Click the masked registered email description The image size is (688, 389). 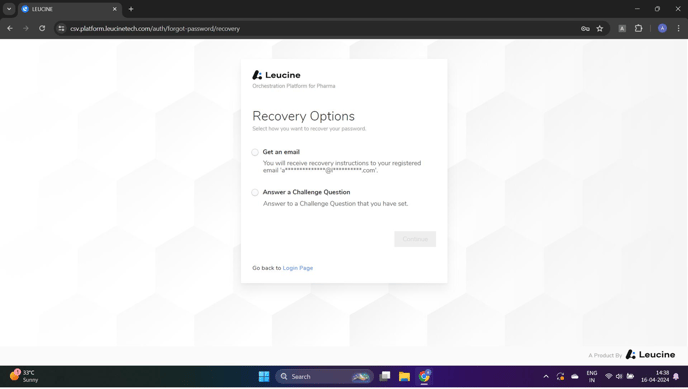pyautogui.click(x=342, y=167)
